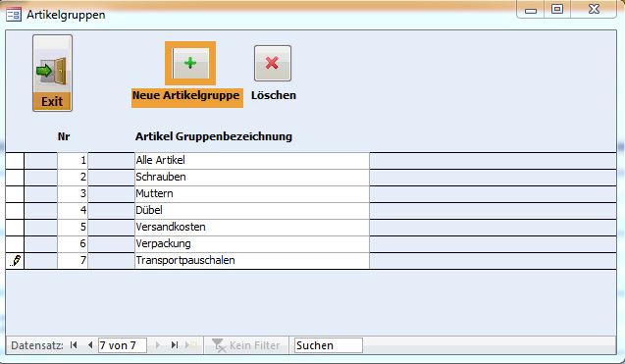Click the record selector for 'Alle Artikel' row
625x364 pixels.
coord(15,160)
